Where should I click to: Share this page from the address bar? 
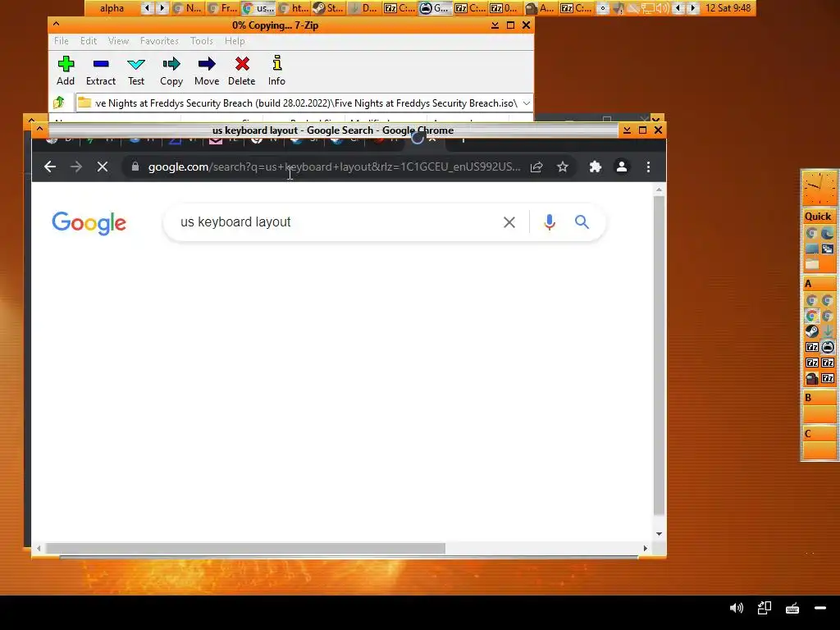536,167
